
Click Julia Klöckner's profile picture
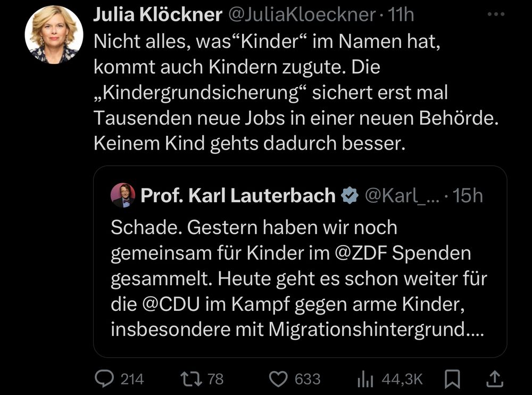click(54, 34)
